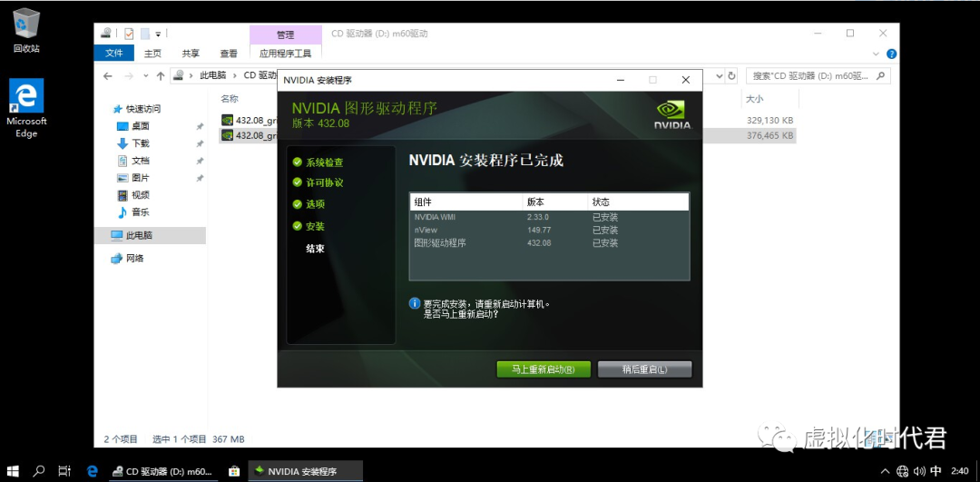This screenshot has height=482, width=980.
Task: Switch to NVIDIA 安装程序 taskbar button
Action: pyautogui.click(x=306, y=471)
